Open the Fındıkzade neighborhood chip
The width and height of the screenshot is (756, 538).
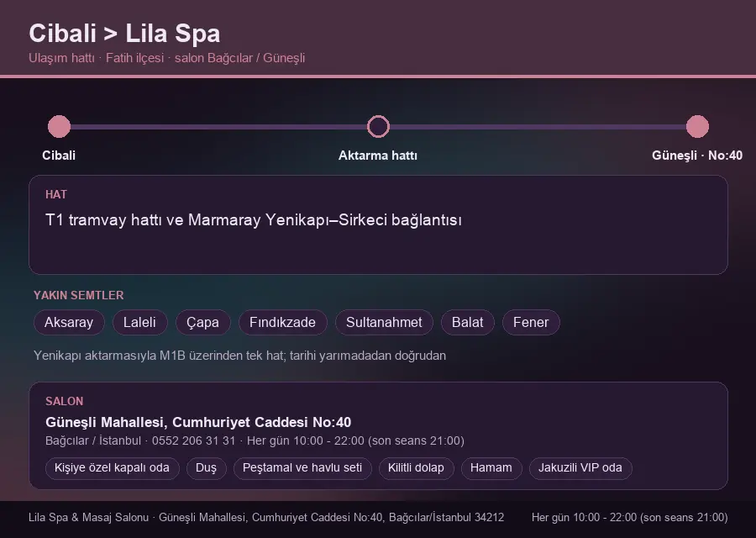click(282, 322)
